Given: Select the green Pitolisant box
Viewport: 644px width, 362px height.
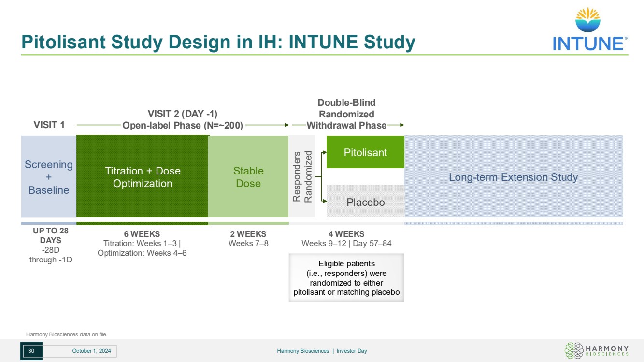Looking at the screenshot, I should click(x=365, y=152).
